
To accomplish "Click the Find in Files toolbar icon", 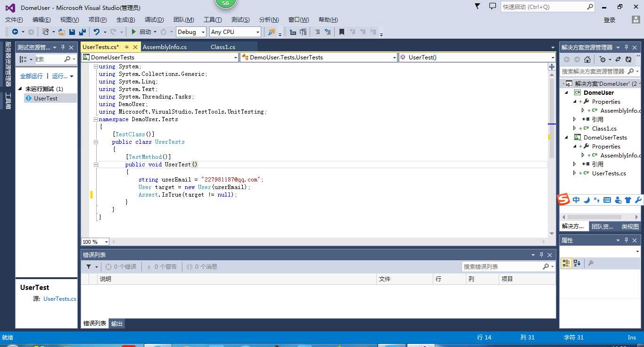I will (x=271, y=32).
